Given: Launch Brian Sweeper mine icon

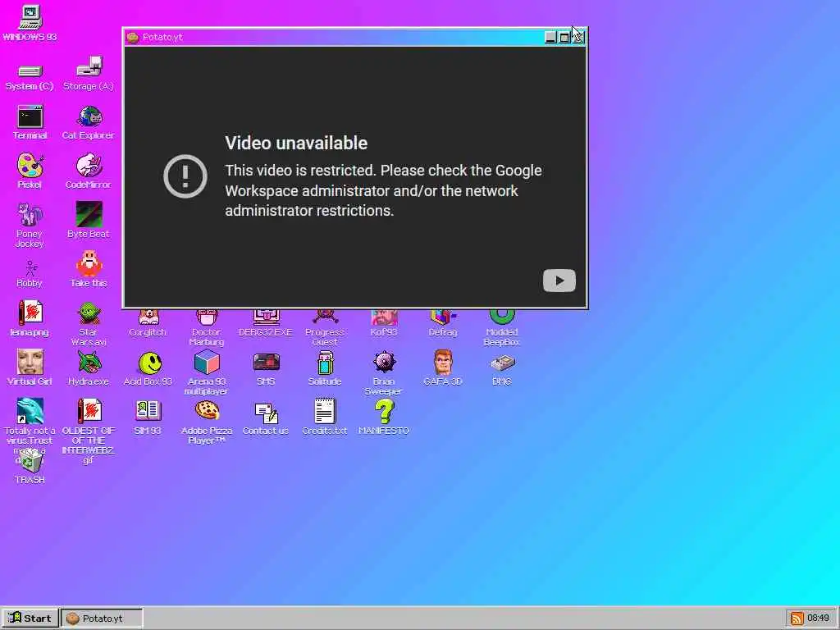Looking at the screenshot, I should coord(384,362).
